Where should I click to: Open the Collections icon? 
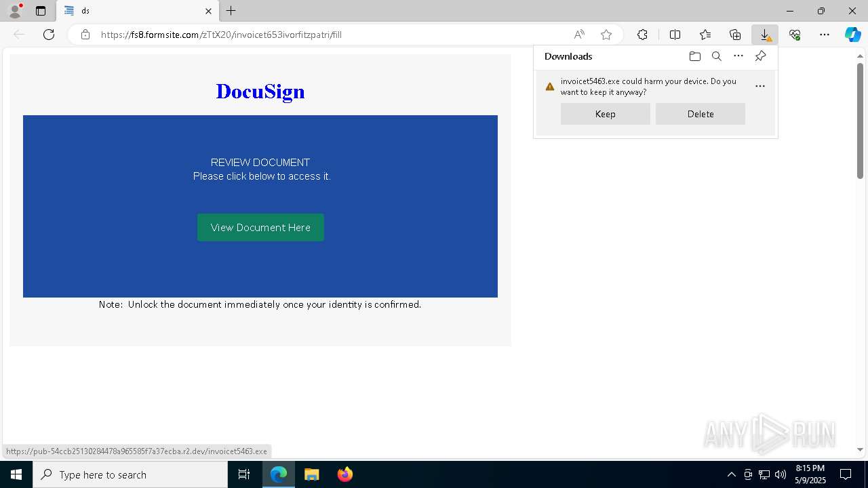point(735,35)
